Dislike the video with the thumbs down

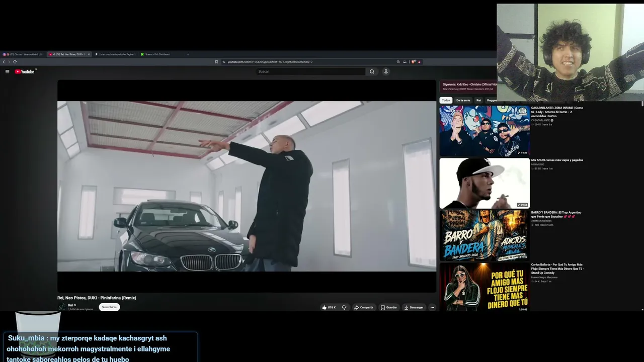click(344, 307)
